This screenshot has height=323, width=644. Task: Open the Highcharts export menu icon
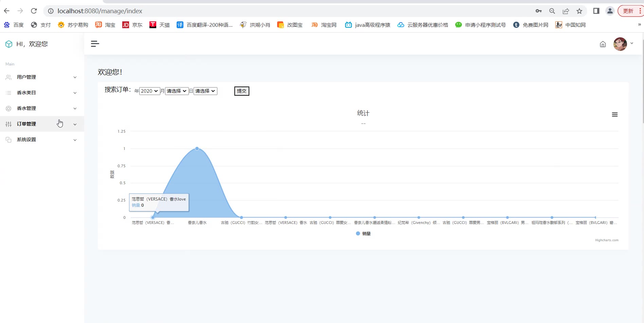[x=615, y=115]
